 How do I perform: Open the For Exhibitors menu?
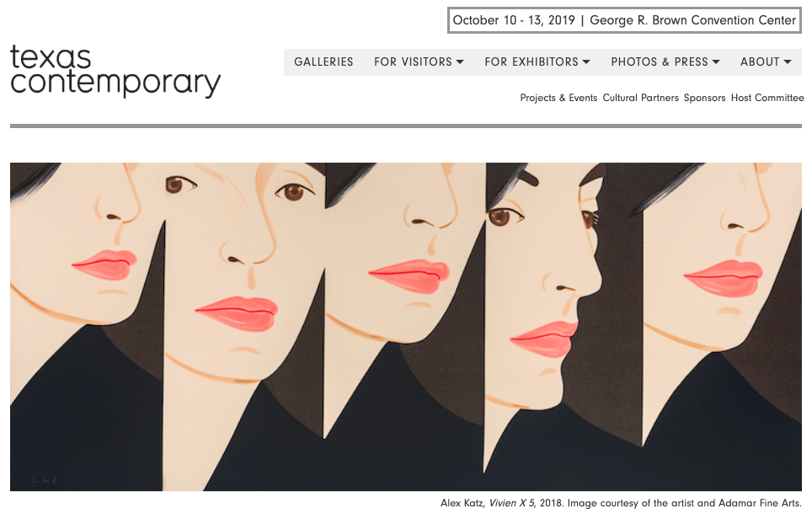point(537,62)
